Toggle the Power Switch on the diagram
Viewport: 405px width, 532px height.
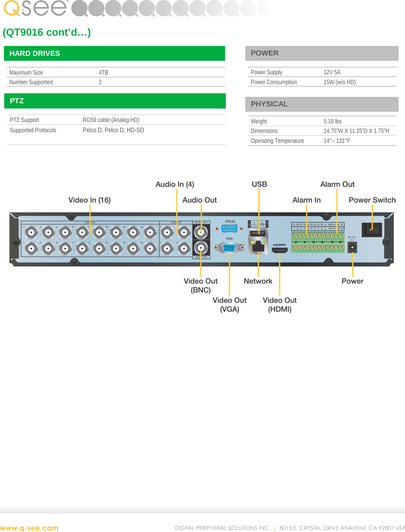[x=373, y=230]
